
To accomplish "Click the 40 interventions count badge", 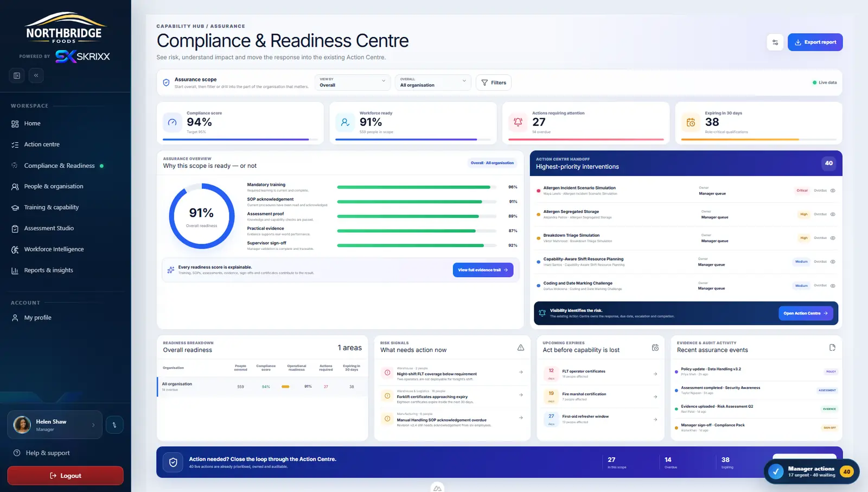I will pyautogui.click(x=829, y=163).
